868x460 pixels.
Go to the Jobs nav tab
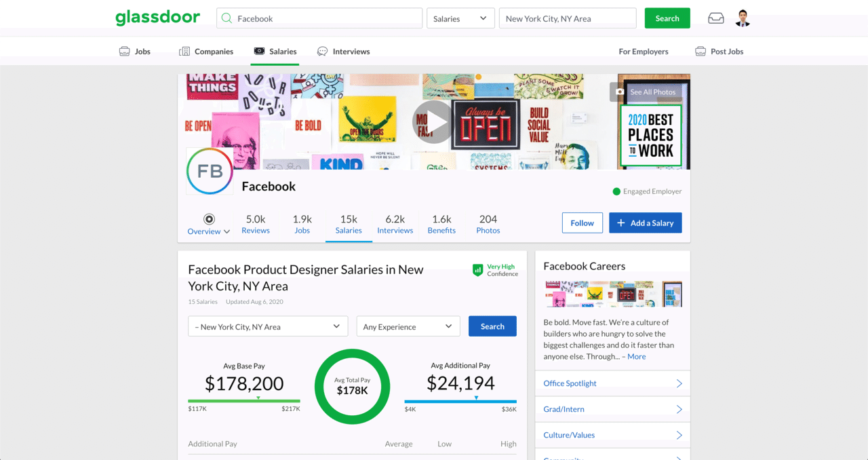(135, 51)
